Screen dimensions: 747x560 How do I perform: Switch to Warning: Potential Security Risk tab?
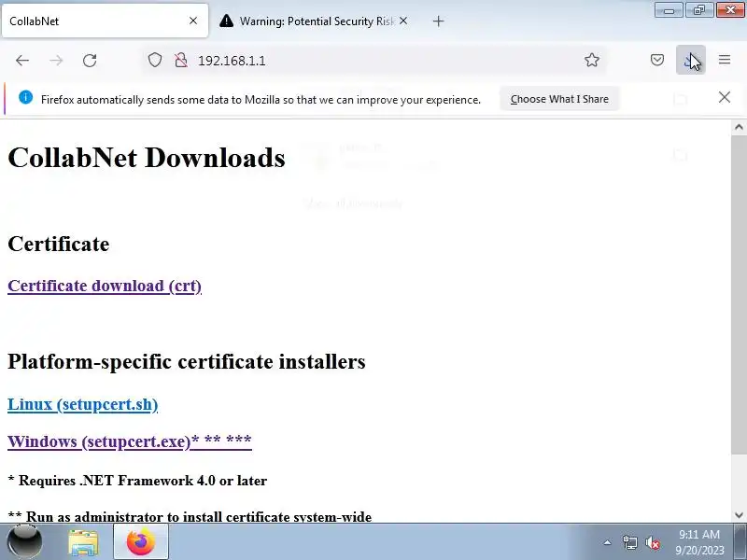click(x=315, y=21)
